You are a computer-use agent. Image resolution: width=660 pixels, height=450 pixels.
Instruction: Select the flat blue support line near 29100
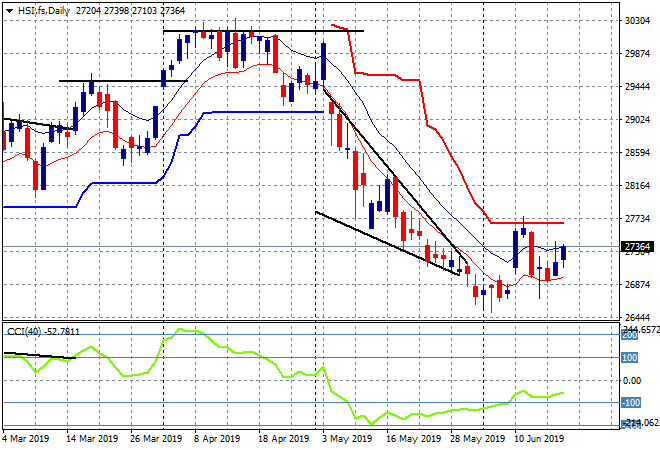tap(260, 112)
